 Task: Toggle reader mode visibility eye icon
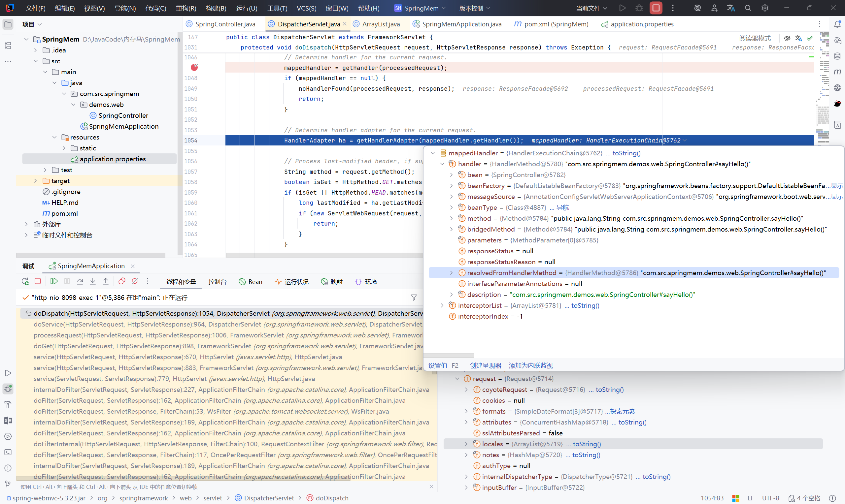[x=787, y=38]
